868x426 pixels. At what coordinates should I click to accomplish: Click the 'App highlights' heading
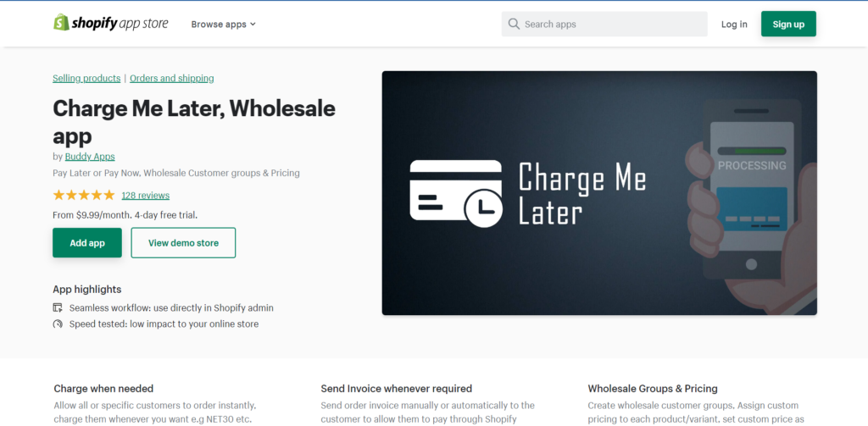coord(87,290)
